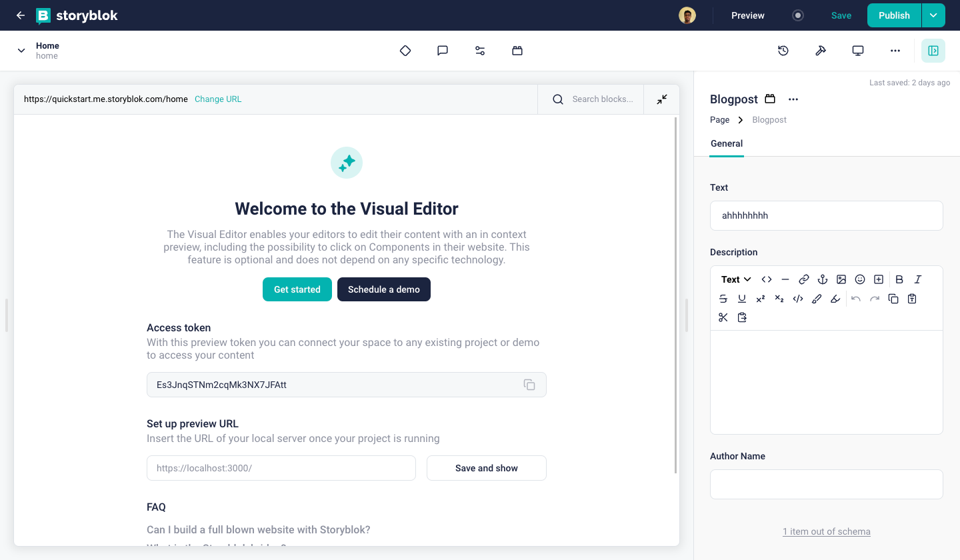Click the Search blocks field

tap(591, 99)
